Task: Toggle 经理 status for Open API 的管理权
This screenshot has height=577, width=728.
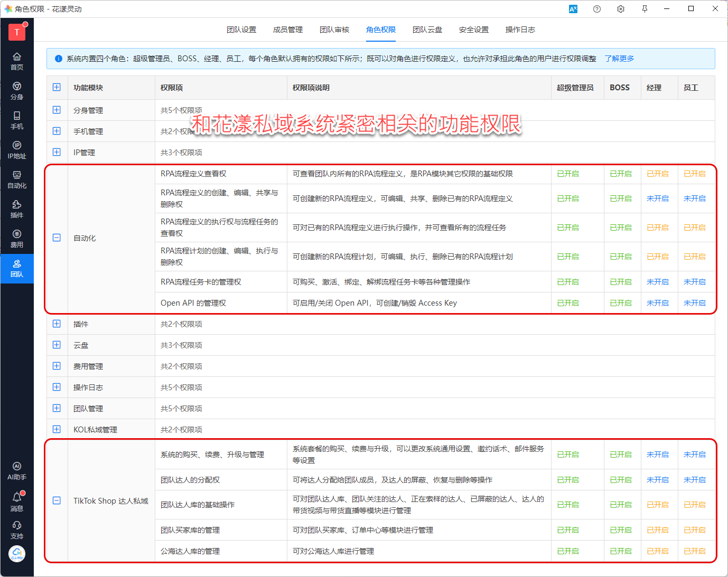Action: click(x=658, y=303)
